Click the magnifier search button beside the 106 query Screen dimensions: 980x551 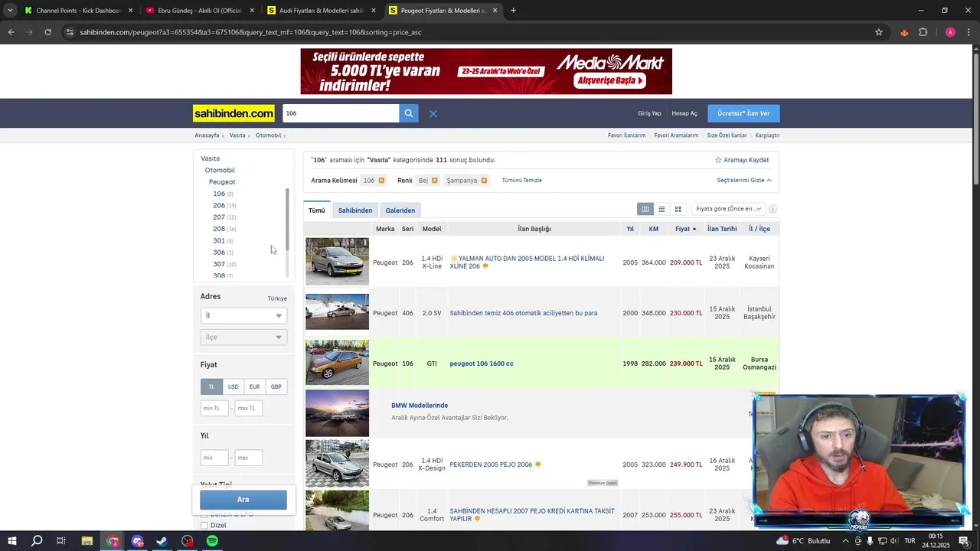pos(409,113)
